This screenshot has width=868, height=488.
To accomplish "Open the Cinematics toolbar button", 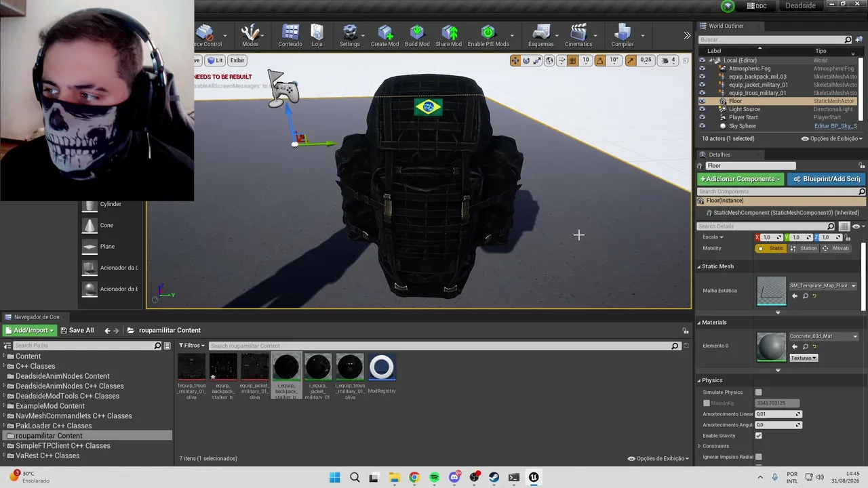I will pyautogui.click(x=578, y=35).
